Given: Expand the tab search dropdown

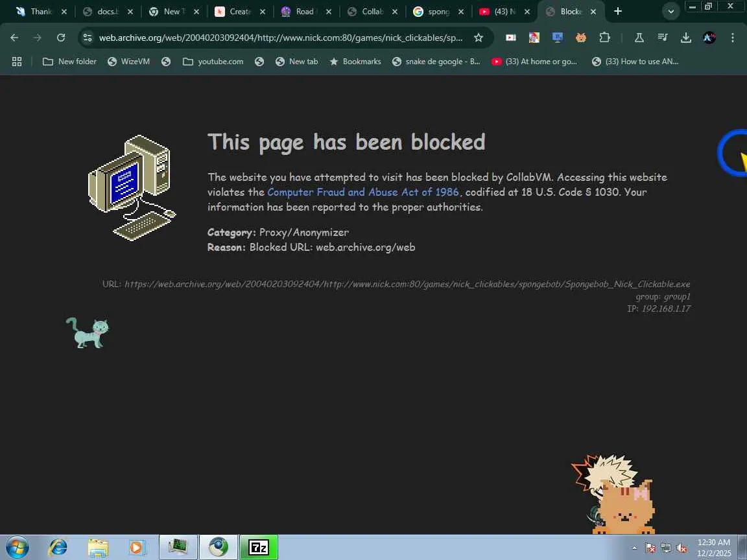Looking at the screenshot, I should coord(670,12).
